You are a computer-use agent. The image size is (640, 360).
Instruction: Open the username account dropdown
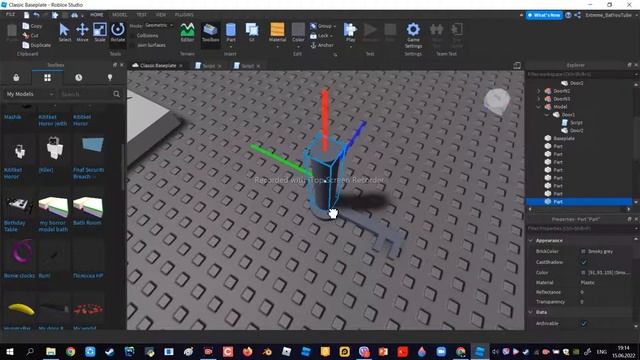610,15
